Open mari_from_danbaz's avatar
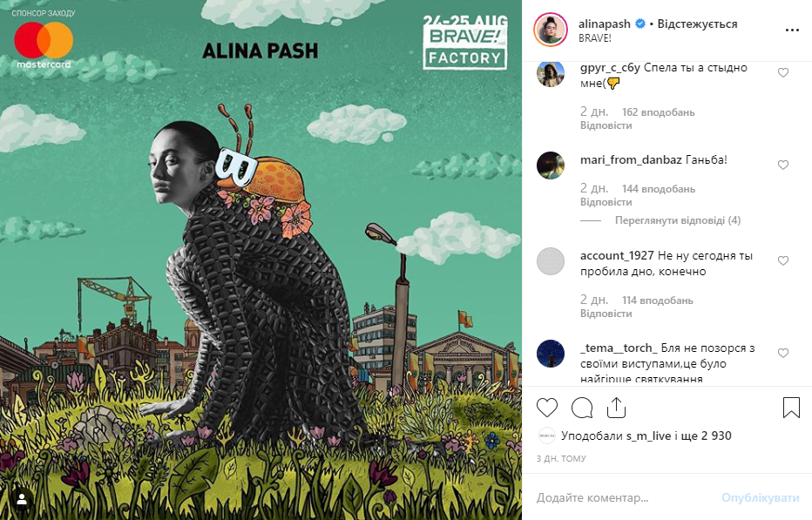 click(551, 165)
